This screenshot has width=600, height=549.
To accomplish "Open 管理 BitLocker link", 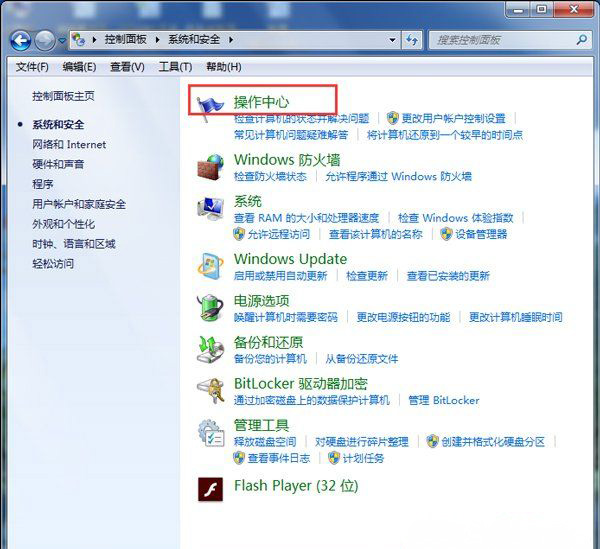I will (x=444, y=400).
